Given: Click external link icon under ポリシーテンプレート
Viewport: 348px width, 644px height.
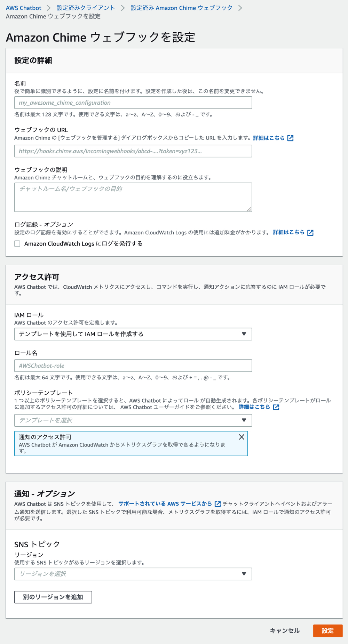Looking at the screenshot, I should [276, 407].
